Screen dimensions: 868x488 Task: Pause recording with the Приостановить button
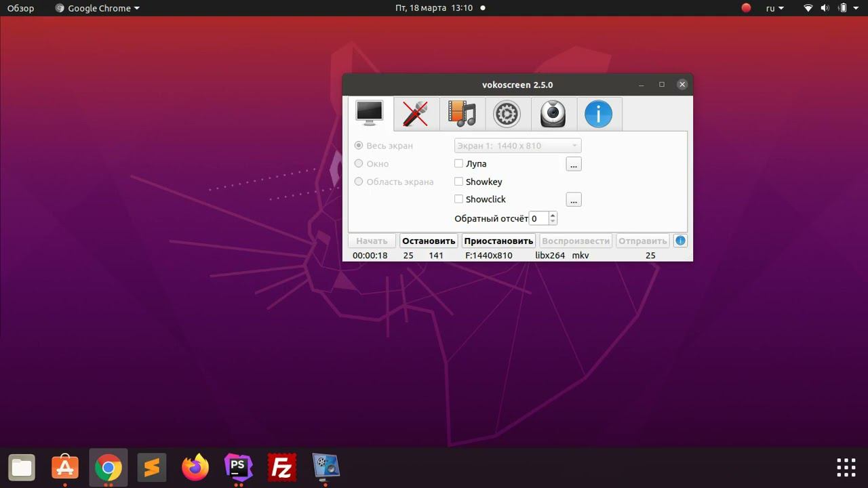click(x=499, y=241)
